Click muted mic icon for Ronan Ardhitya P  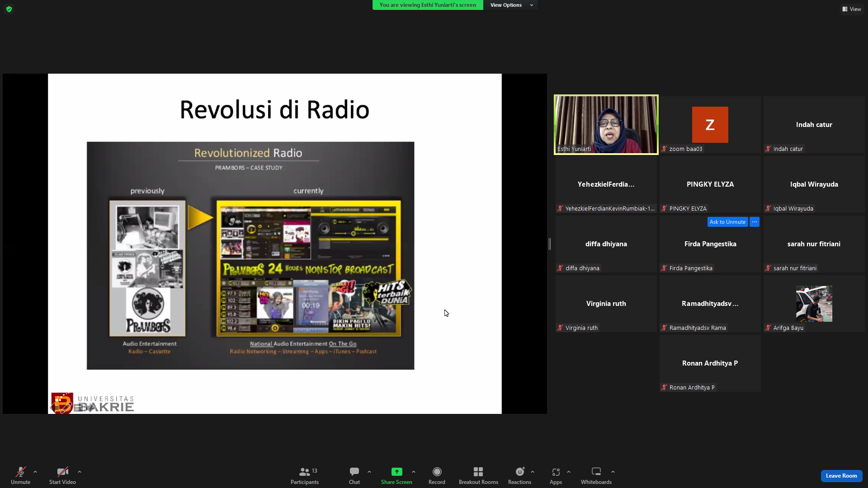coord(664,387)
